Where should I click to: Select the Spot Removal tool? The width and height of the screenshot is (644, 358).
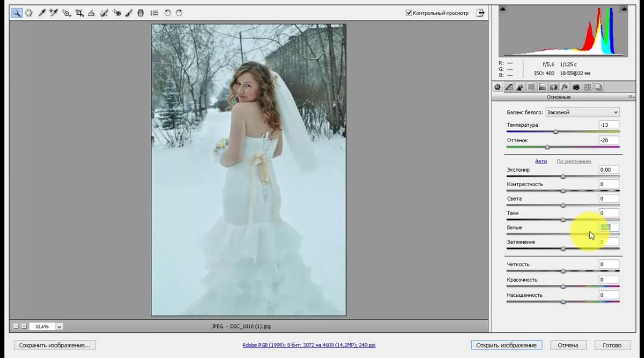104,13
